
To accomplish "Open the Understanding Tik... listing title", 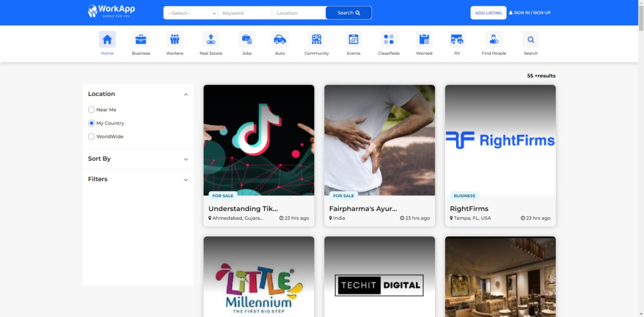I will (x=243, y=209).
